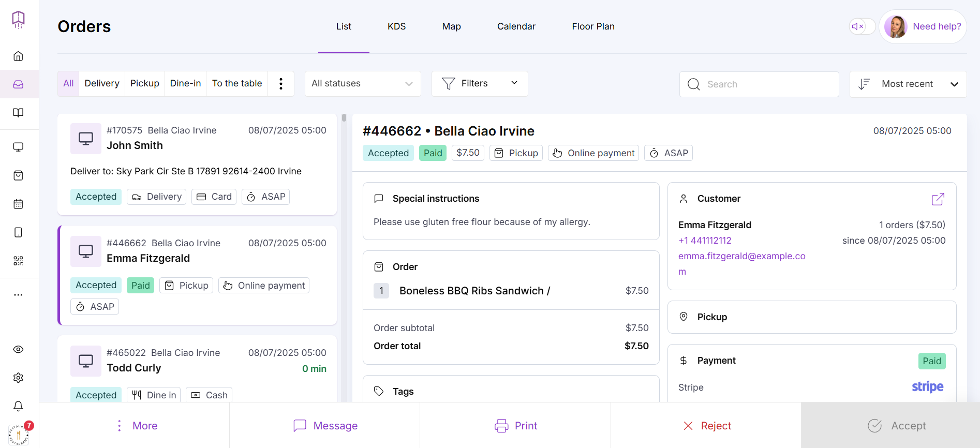This screenshot has width=980, height=448.
Task: Switch to the Floor Plan tab
Action: tap(593, 26)
